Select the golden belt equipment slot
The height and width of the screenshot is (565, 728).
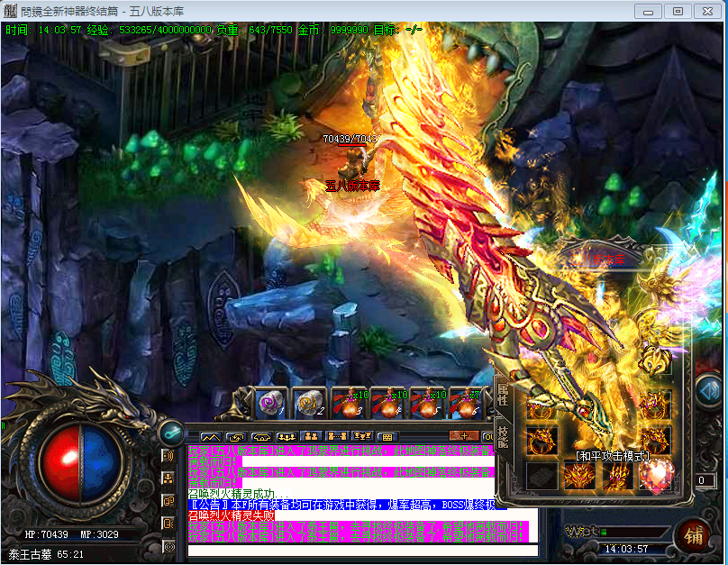click(x=579, y=477)
